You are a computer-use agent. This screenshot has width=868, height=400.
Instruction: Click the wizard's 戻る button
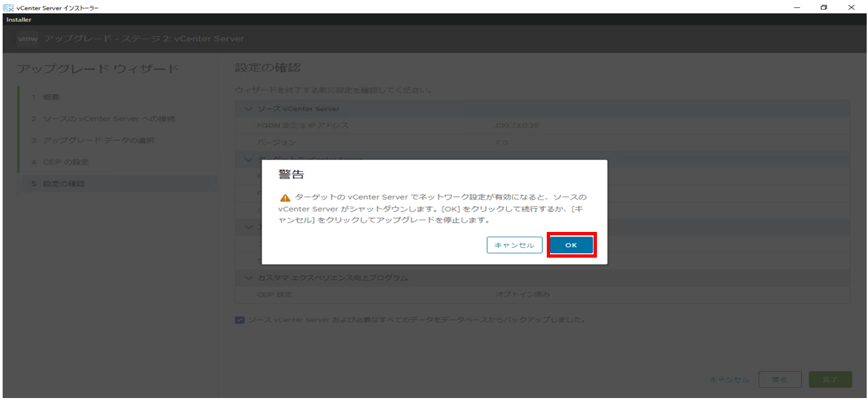point(780,380)
